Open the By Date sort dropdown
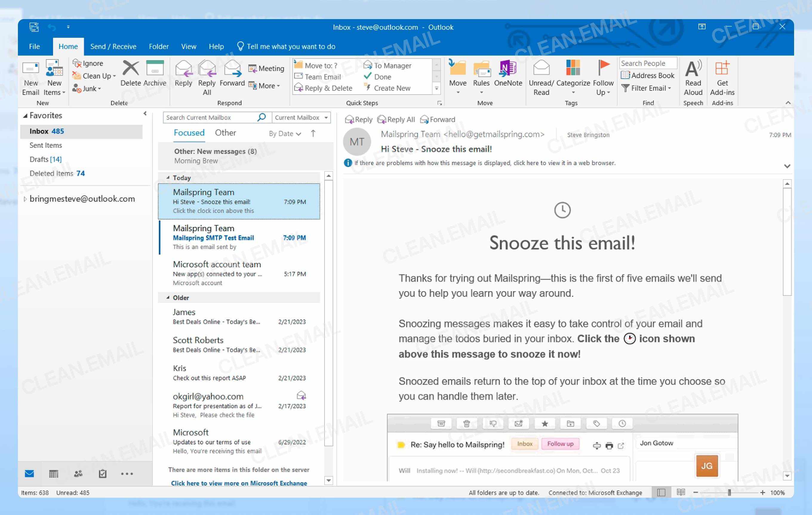Screen dimensions: 812x515 (x=284, y=133)
